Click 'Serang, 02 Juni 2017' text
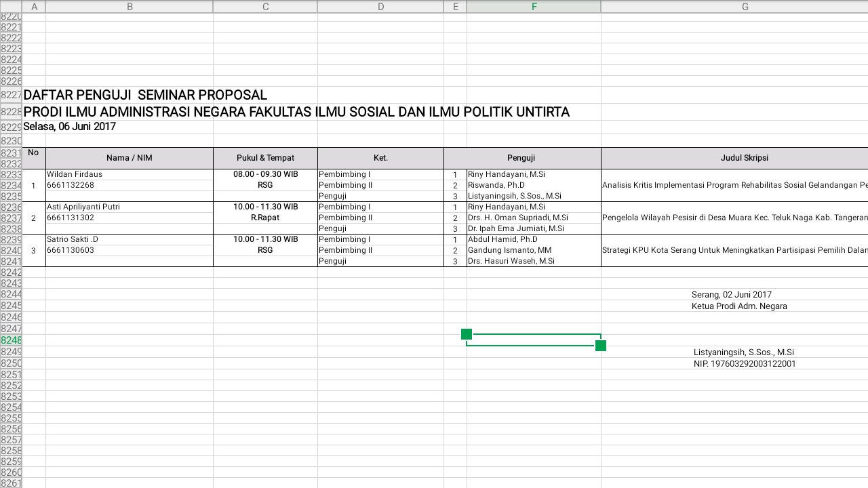The image size is (868, 488). (x=732, y=295)
